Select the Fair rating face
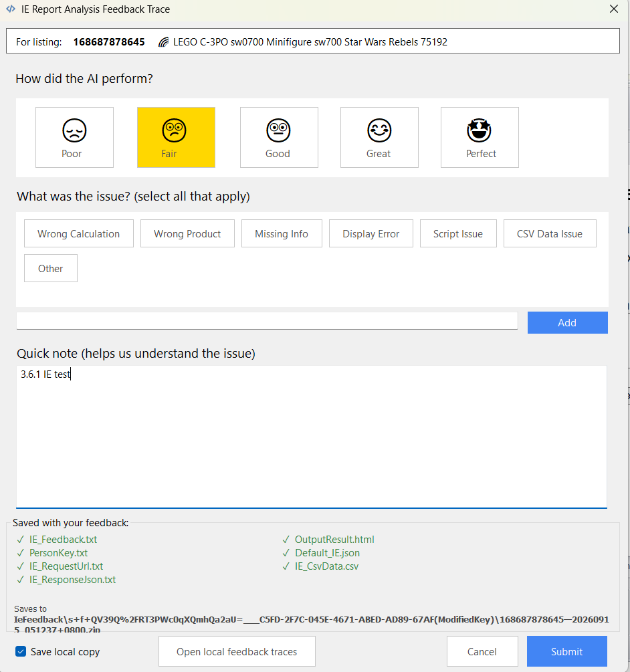Image resolution: width=630 pixels, height=672 pixels. (x=176, y=137)
